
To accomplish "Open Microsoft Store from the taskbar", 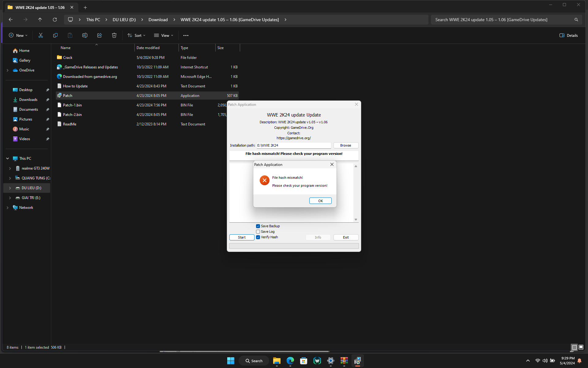I will click(304, 361).
